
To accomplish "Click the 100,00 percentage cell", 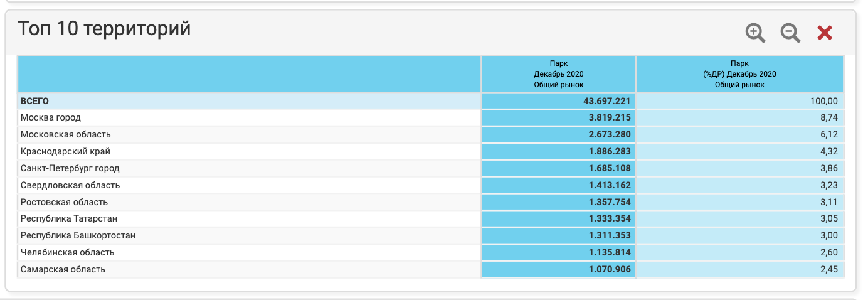I will pyautogui.click(x=825, y=101).
